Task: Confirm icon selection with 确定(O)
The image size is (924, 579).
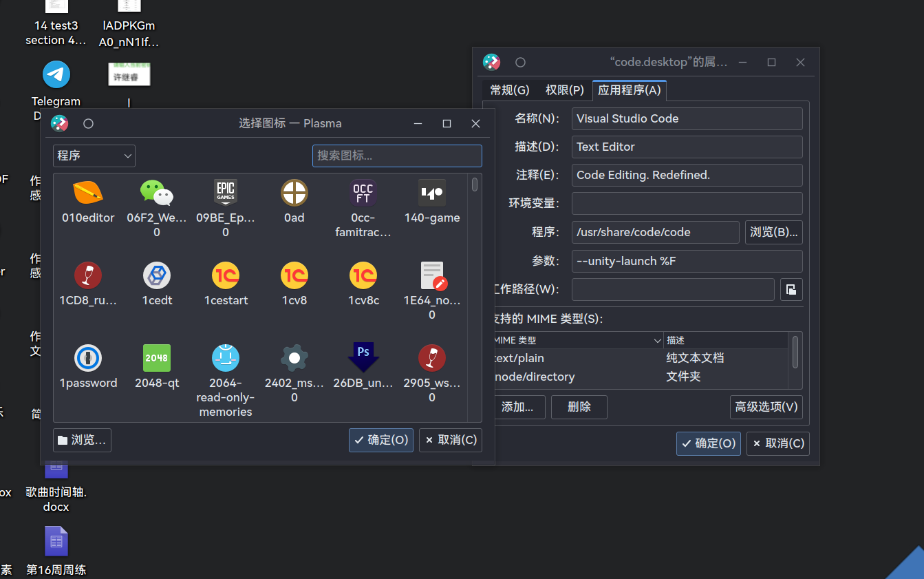Action: pyautogui.click(x=381, y=440)
